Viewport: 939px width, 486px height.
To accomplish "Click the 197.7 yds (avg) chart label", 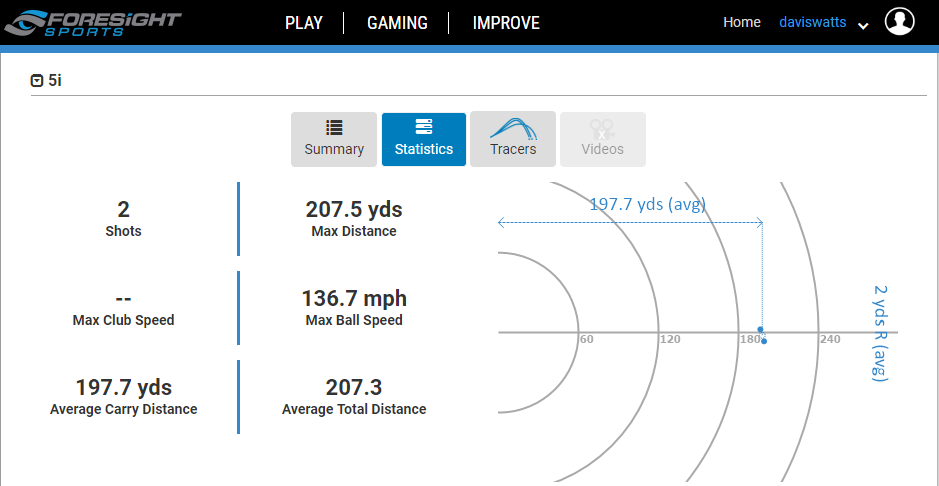I will point(647,204).
